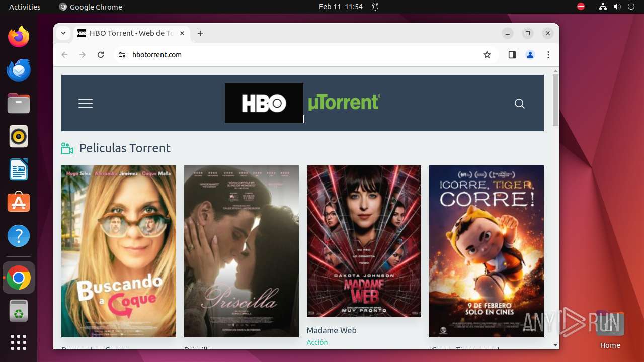The image size is (644, 362).
Task: Open Rhythmbox from the dock
Action: [x=19, y=136]
